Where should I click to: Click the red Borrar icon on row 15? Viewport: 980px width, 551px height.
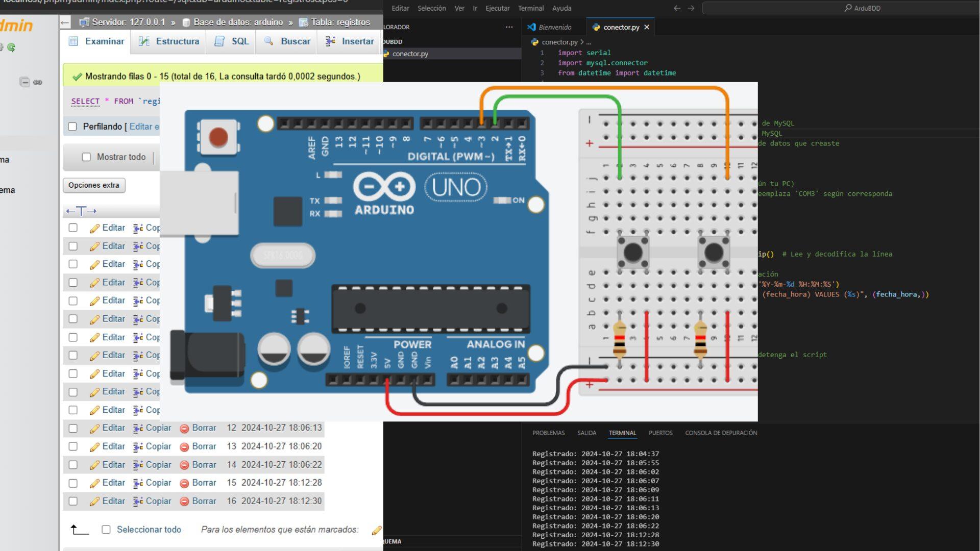(x=184, y=483)
